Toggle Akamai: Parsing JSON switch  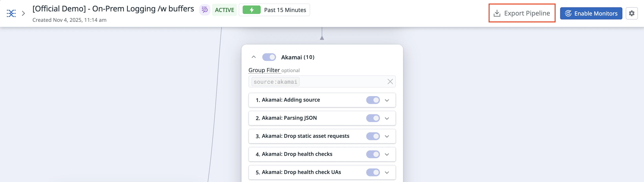click(x=373, y=118)
